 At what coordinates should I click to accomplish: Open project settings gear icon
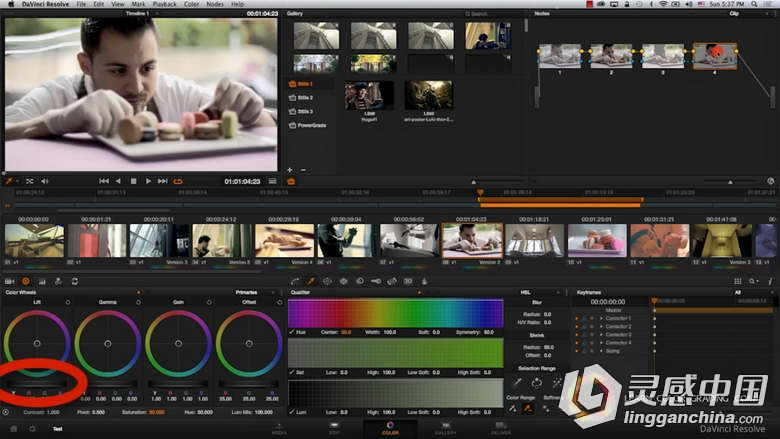tap(32, 429)
